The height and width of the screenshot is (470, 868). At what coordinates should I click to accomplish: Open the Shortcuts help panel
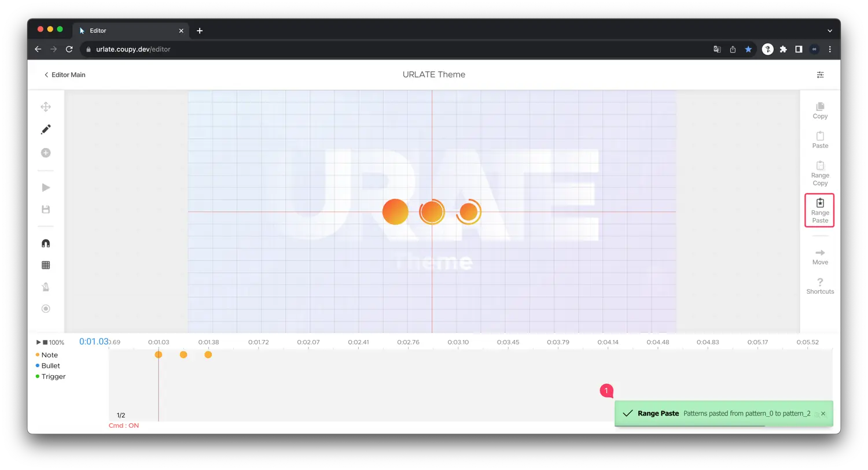coord(820,286)
